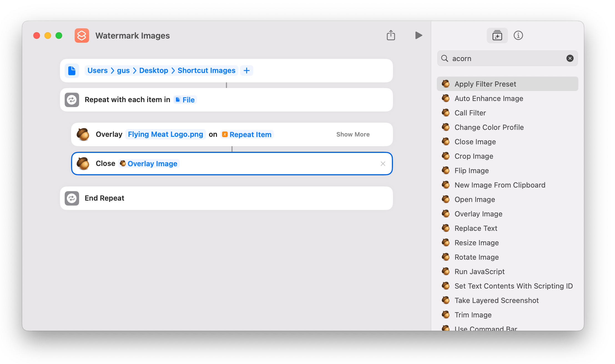Screen dimensions: 615x364
Task: Click the Shortcut Images folder path
Action: (x=206, y=70)
